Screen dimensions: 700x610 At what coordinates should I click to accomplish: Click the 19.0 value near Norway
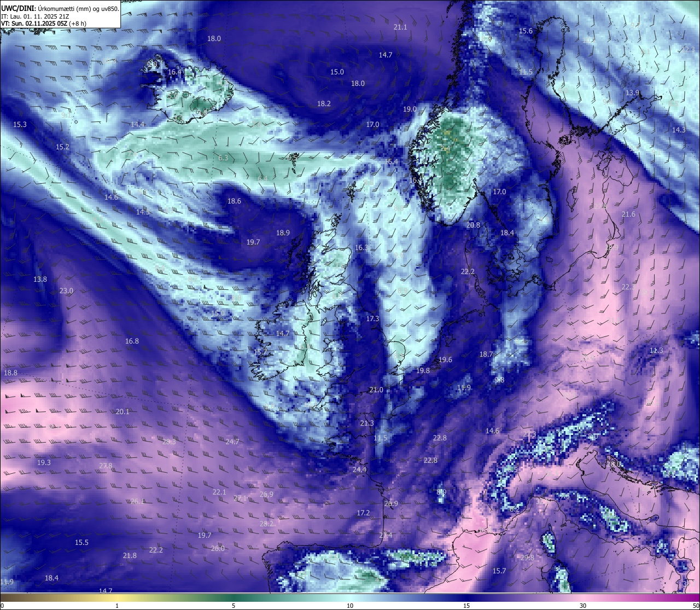point(410,109)
